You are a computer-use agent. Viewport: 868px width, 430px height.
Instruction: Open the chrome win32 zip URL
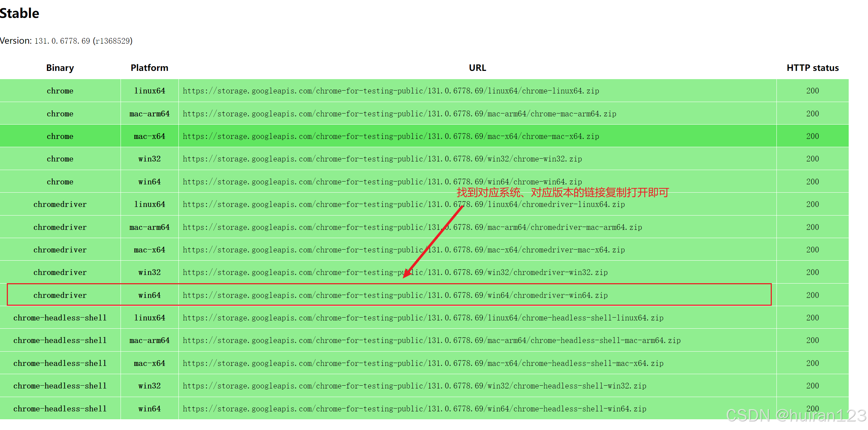click(382, 159)
